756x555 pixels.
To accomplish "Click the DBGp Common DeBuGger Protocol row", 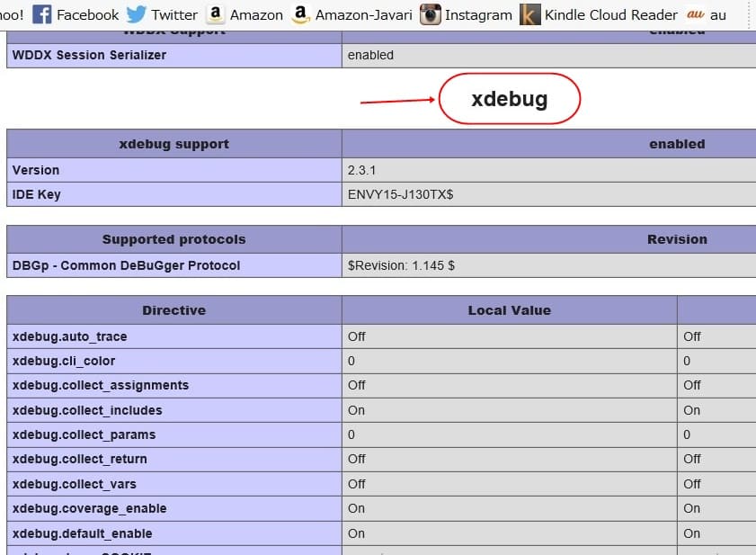I will point(126,265).
